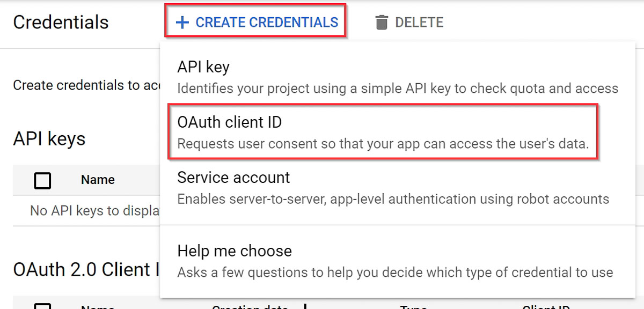
Task: Click the CREATE CREDENTIALS button
Action: pyautogui.click(x=255, y=21)
